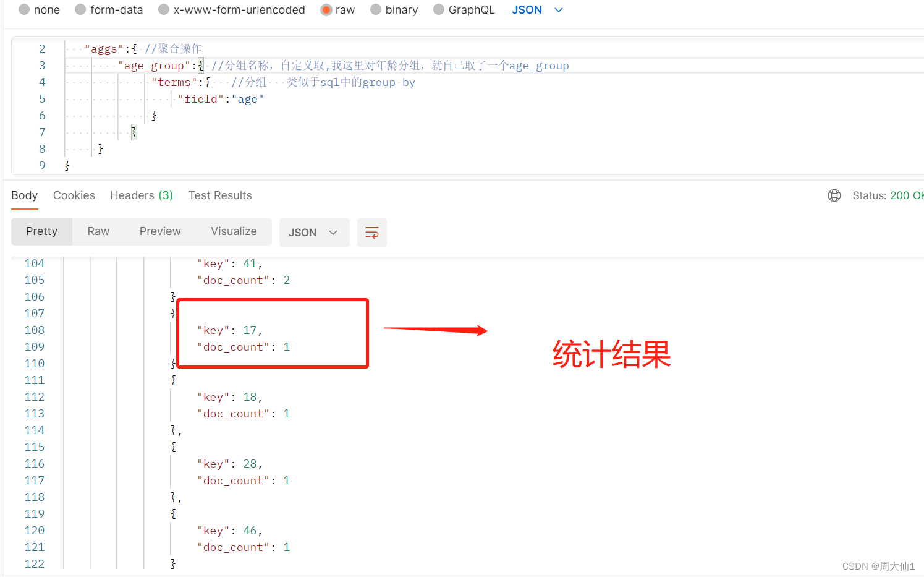Click the opening brace on response line 111

pos(174,380)
